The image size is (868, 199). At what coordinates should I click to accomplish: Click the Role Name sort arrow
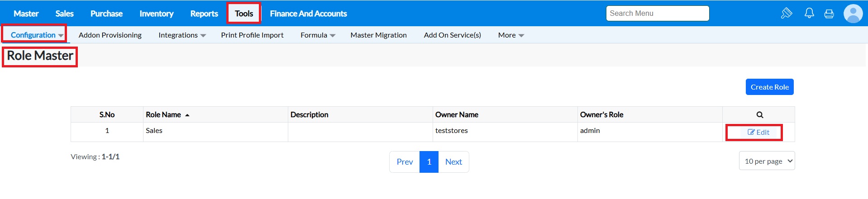(x=187, y=115)
